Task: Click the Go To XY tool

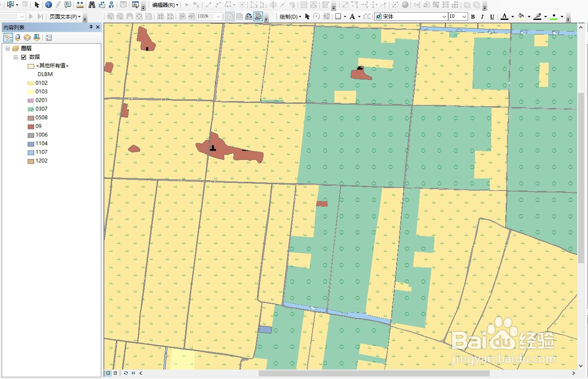Action: 112,5
